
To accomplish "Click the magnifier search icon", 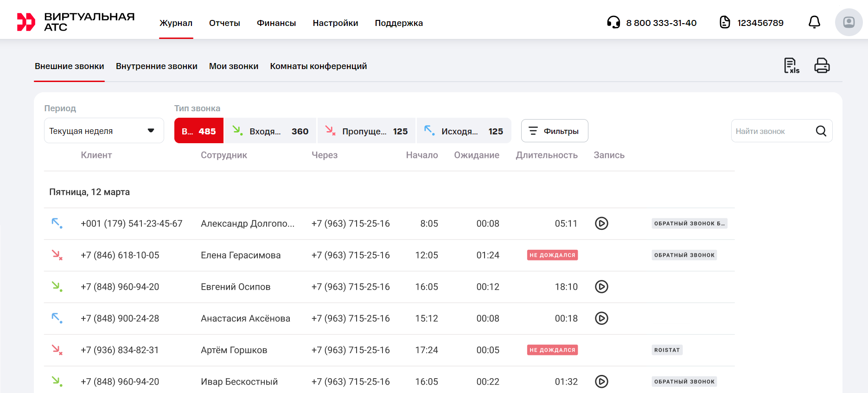I will 821,131.
